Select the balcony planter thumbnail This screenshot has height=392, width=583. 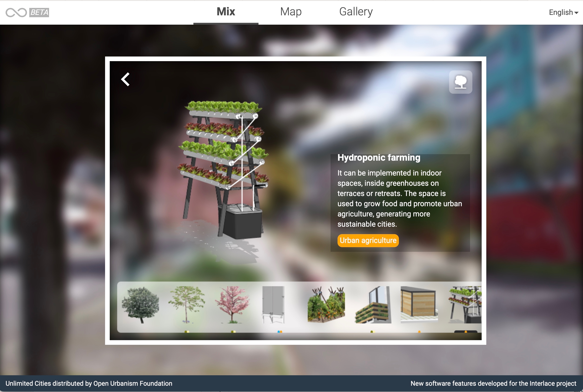click(x=373, y=305)
